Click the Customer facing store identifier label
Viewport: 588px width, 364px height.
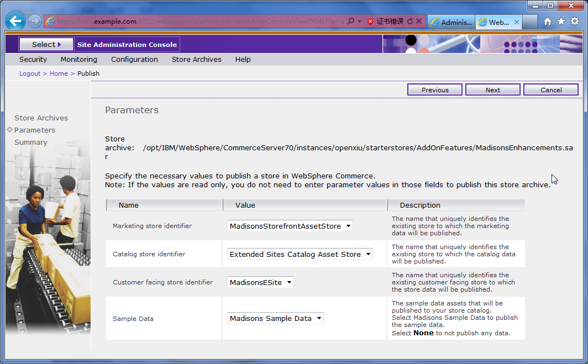pos(162,282)
